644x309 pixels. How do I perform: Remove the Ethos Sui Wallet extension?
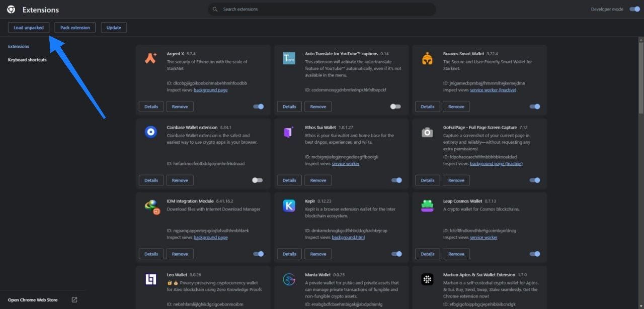click(x=318, y=180)
